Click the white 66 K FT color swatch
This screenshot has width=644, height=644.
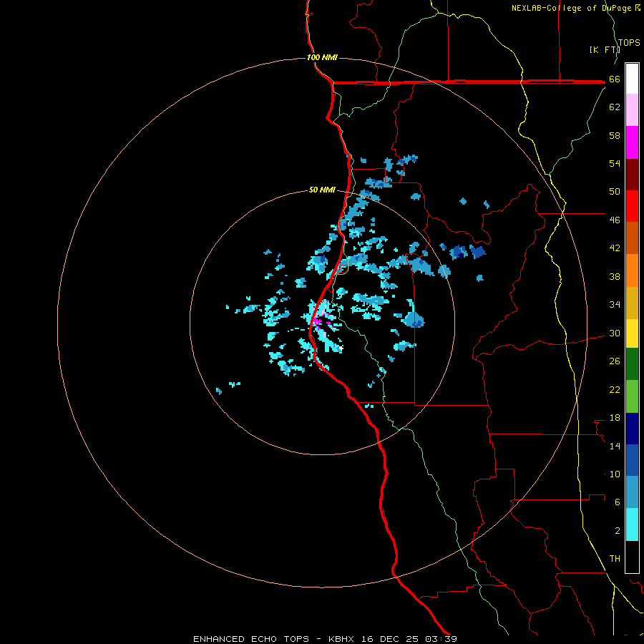(x=632, y=79)
